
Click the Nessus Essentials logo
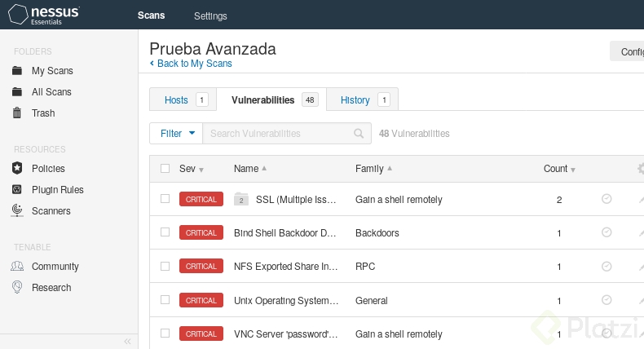pos(44,15)
